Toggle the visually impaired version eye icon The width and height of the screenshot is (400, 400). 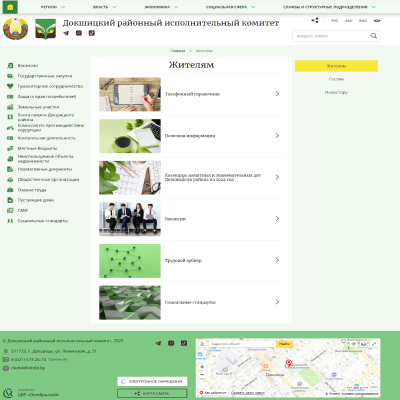pyautogui.click(x=377, y=21)
